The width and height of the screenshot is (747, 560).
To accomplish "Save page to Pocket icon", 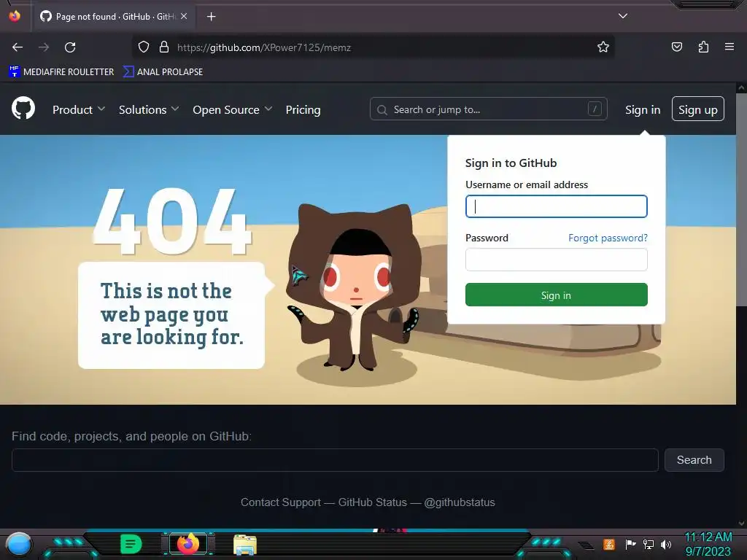I will coord(676,47).
